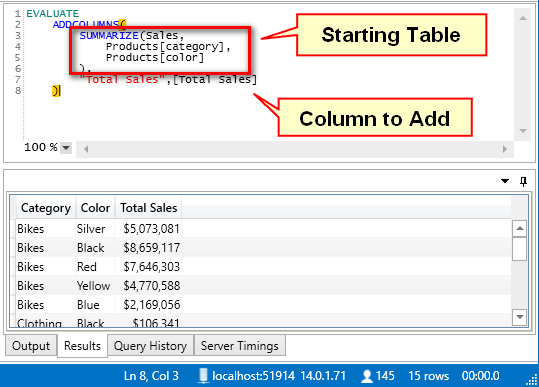Click the EVALUATE keyword on line 1
This screenshot has height=387, width=539.
[x=53, y=13]
